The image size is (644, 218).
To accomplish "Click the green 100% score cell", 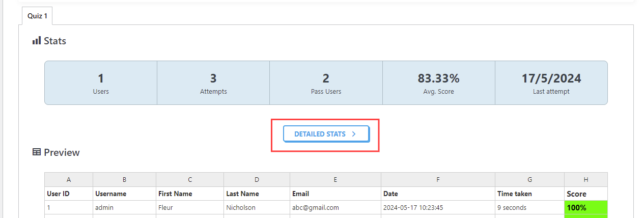I will [586, 208].
